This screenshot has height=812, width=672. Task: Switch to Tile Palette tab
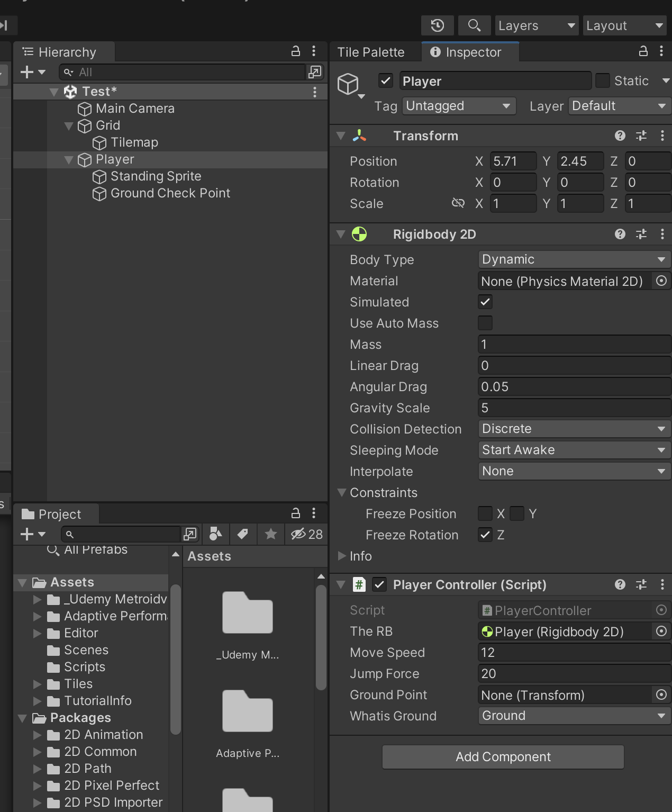[x=371, y=52]
